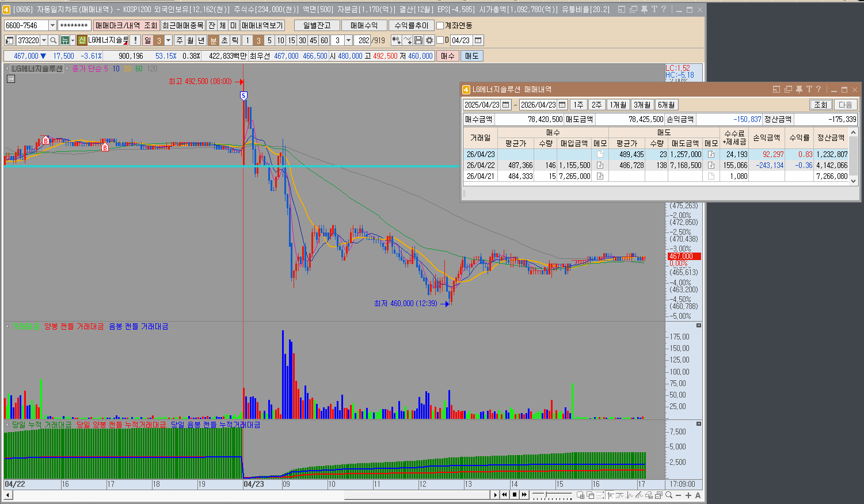The width and height of the screenshot is (864, 504).
Task: Collapse the cumulative volume pane corner button
Action: 699,424
